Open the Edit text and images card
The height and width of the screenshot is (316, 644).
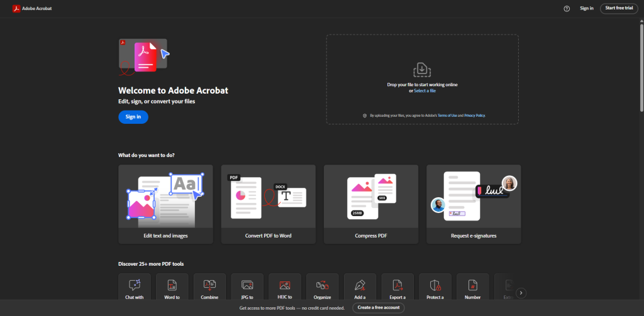(165, 204)
